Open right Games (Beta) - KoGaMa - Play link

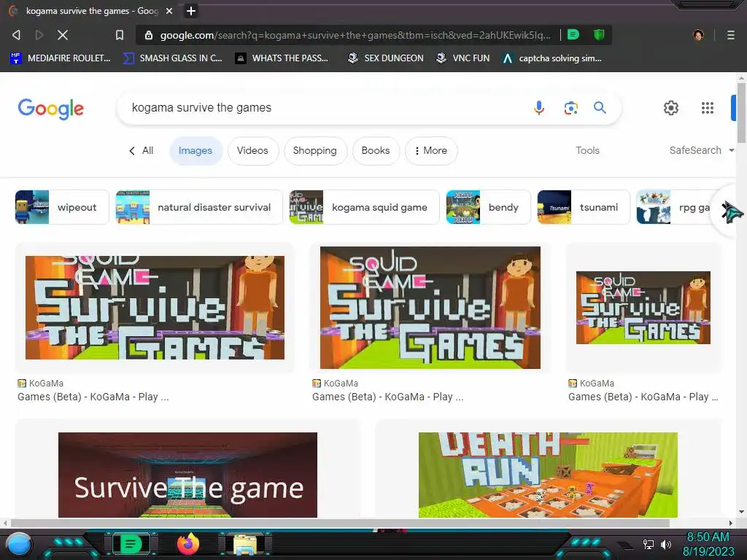pos(643,397)
